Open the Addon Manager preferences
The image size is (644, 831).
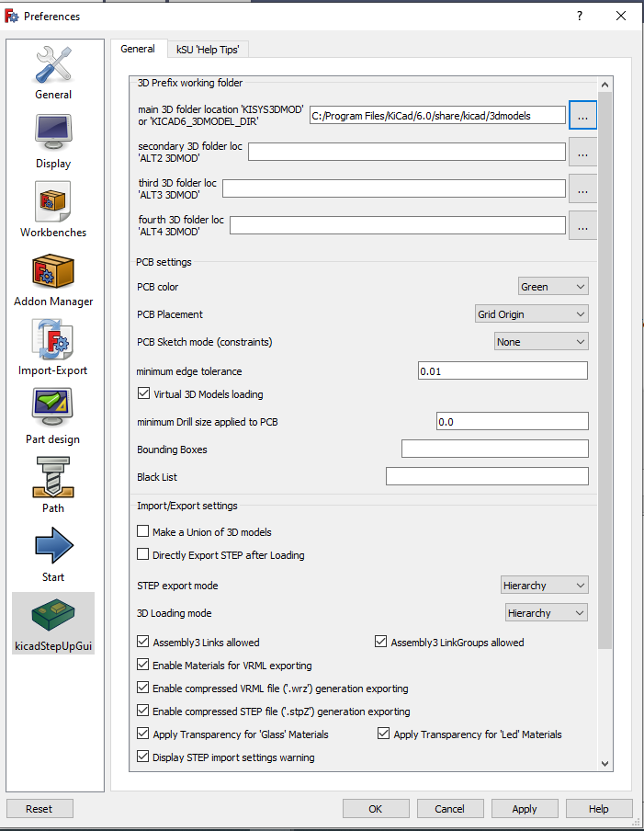(x=53, y=279)
